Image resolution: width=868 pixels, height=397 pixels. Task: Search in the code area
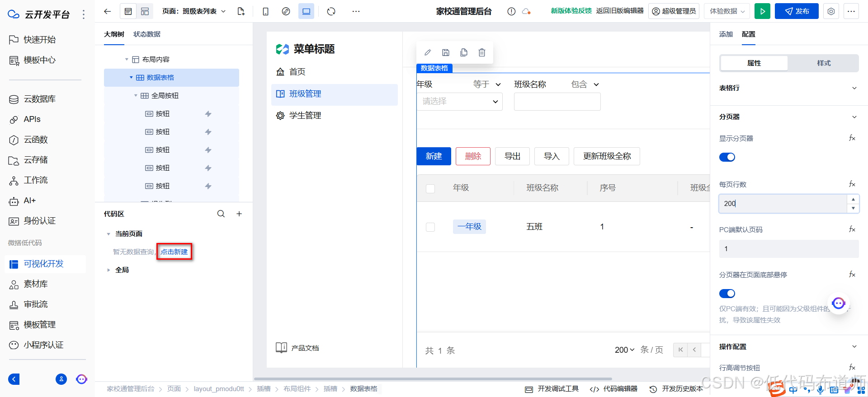pyautogui.click(x=221, y=214)
